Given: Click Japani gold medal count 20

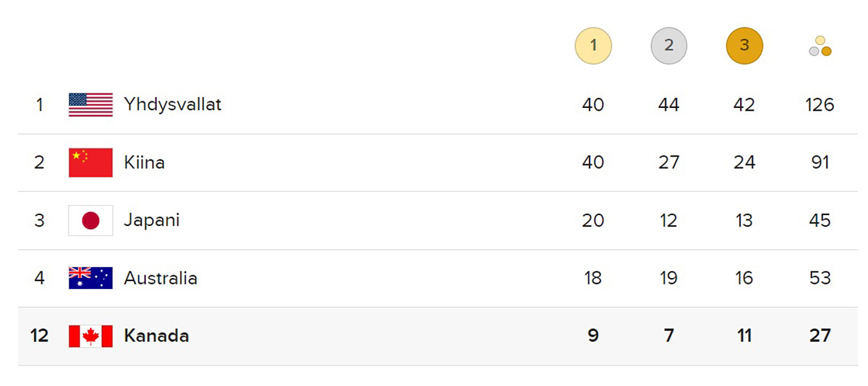Looking at the screenshot, I should (x=593, y=220).
